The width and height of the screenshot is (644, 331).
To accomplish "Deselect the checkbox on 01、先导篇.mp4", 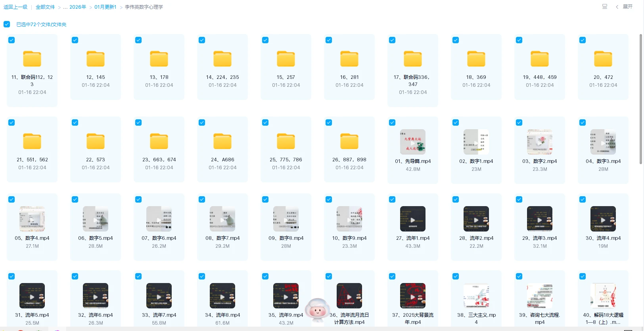I will tap(392, 122).
